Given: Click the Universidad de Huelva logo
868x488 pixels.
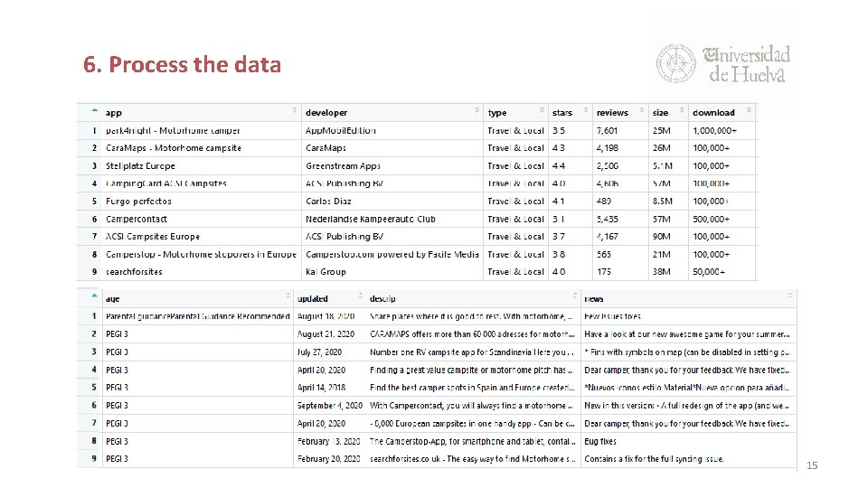Looking at the screenshot, I should click(723, 63).
